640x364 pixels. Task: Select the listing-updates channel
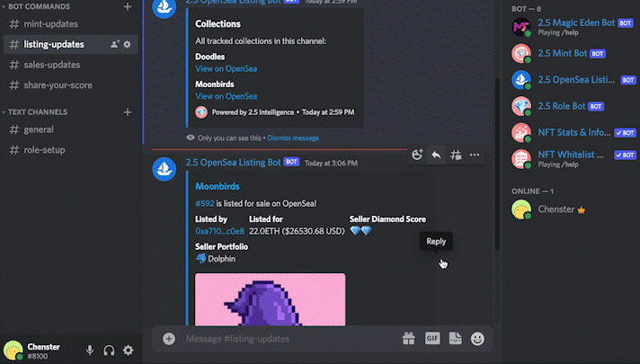[71, 44]
